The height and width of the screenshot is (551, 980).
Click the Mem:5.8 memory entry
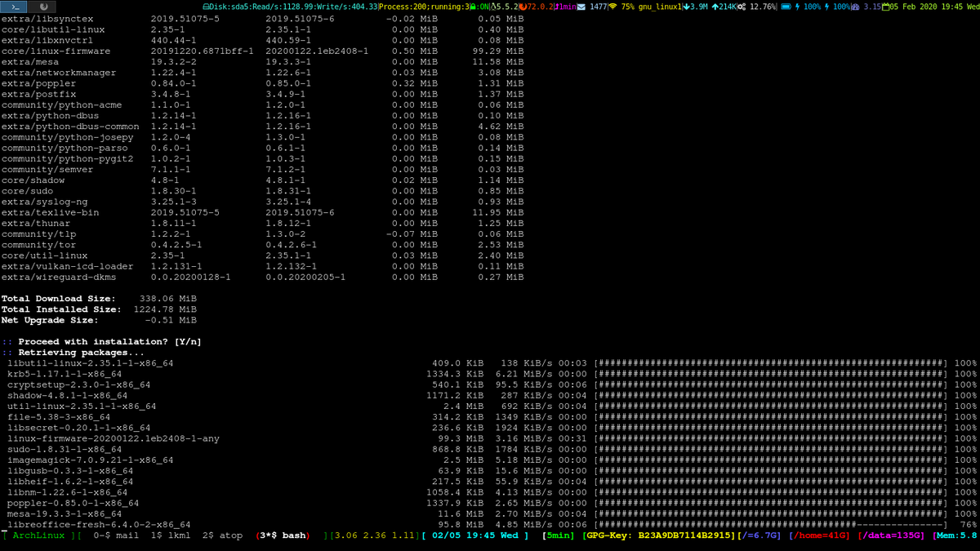pyautogui.click(x=955, y=535)
